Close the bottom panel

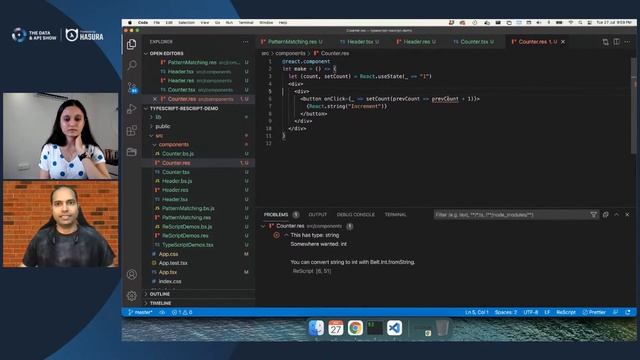click(x=627, y=215)
